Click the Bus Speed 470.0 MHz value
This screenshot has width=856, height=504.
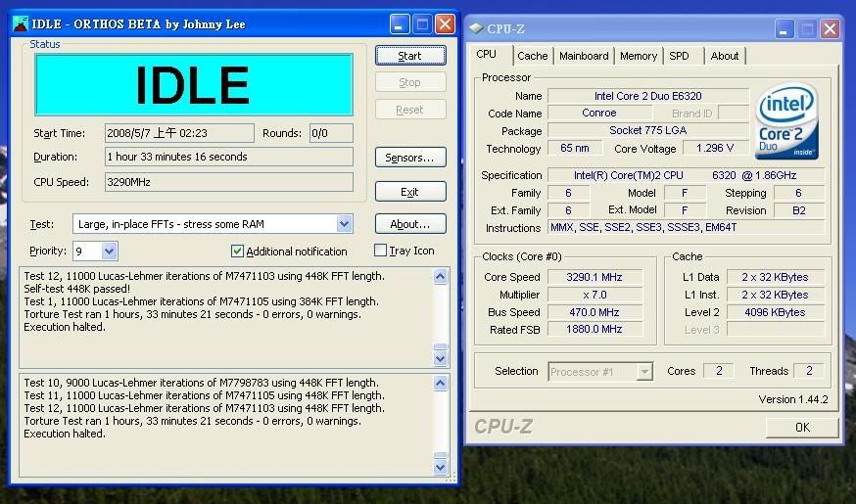pyautogui.click(x=594, y=312)
